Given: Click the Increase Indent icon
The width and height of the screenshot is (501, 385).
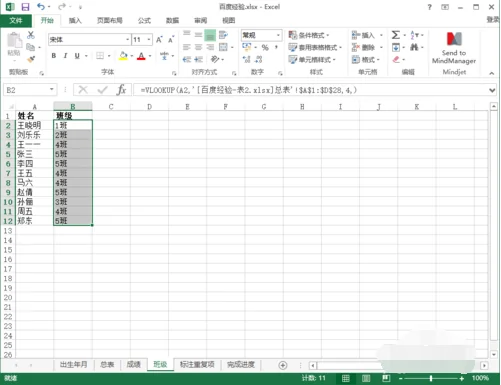Looking at the screenshot, I should pos(199,59).
